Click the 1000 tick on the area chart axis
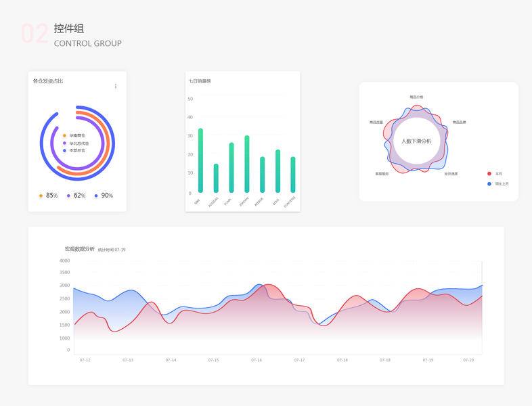The height and width of the screenshot is (406, 532). (64, 338)
